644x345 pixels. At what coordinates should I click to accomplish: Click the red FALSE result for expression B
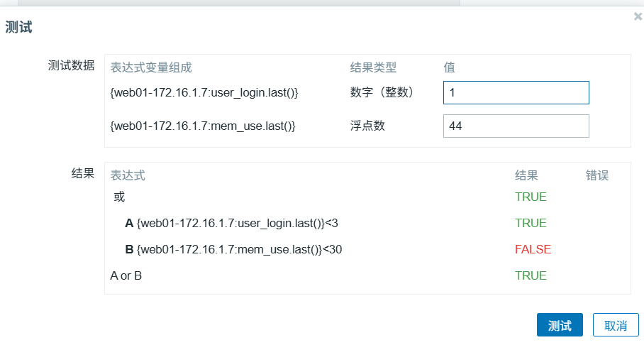point(533,249)
